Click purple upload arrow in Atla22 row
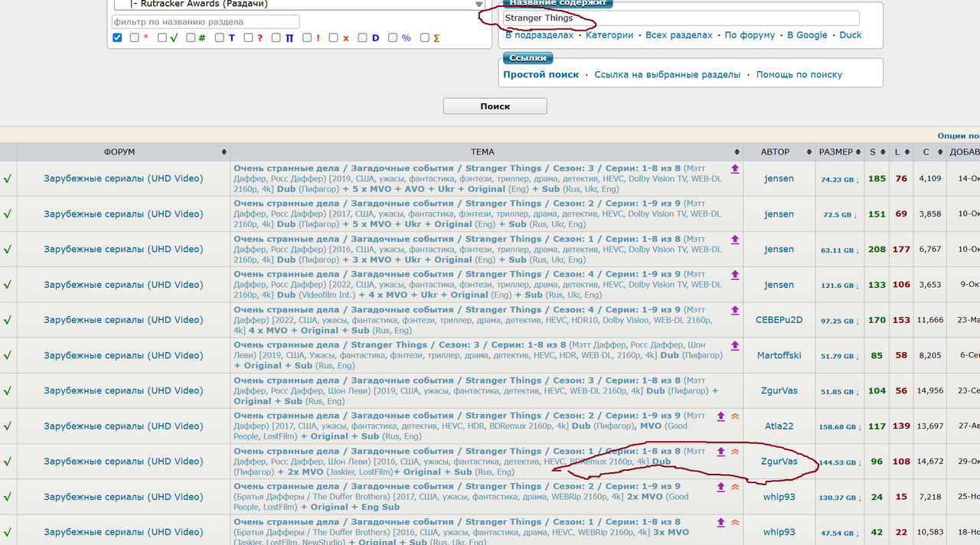The width and height of the screenshot is (980, 545). pyautogui.click(x=720, y=416)
